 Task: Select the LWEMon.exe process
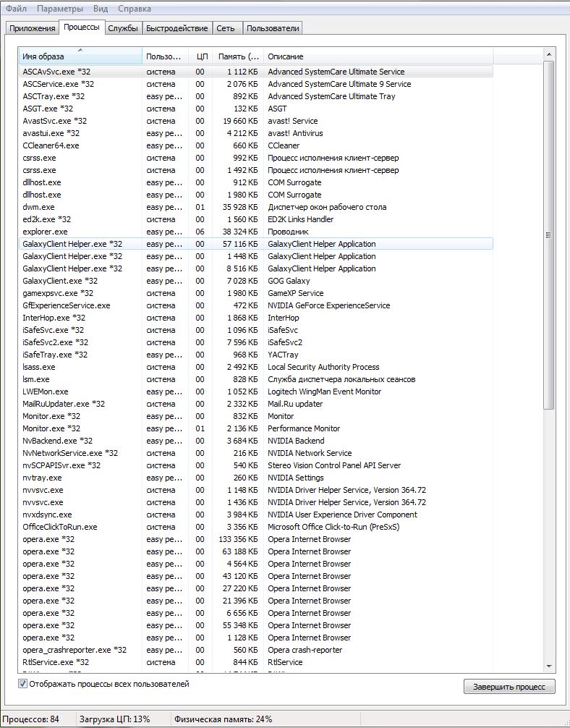pos(256,391)
